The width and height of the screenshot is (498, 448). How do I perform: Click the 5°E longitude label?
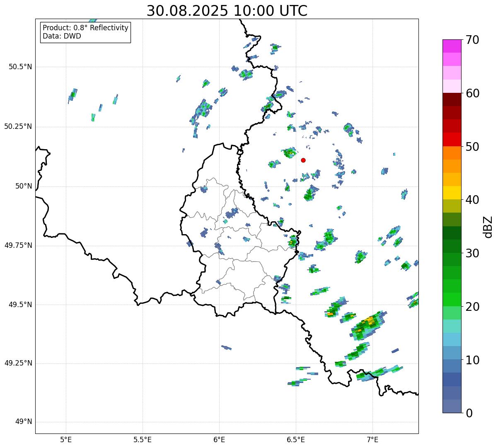point(66,439)
